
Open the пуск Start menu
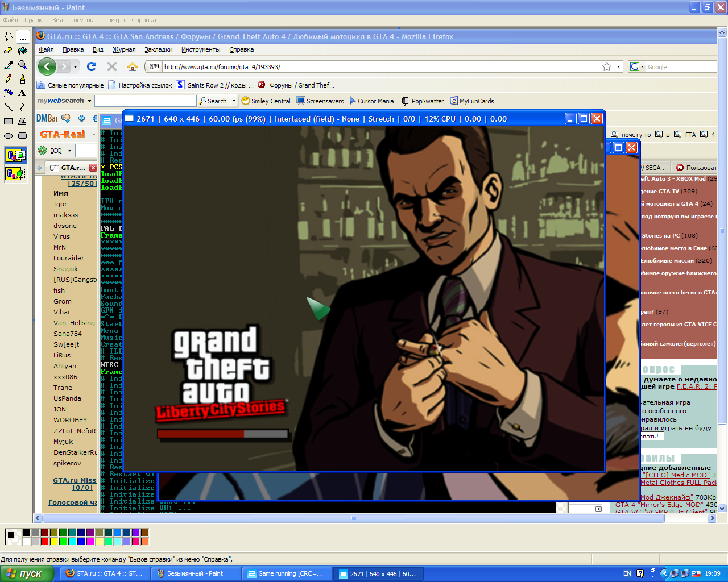[x=27, y=573]
